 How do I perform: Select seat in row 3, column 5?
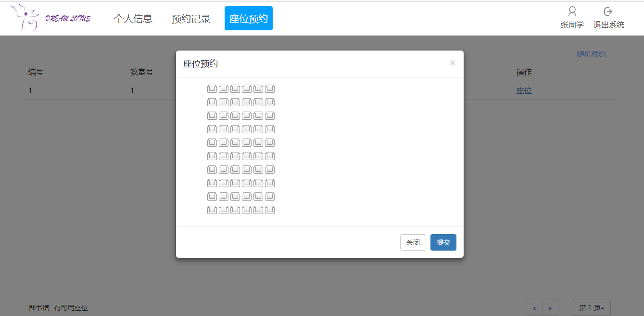click(258, 116)
